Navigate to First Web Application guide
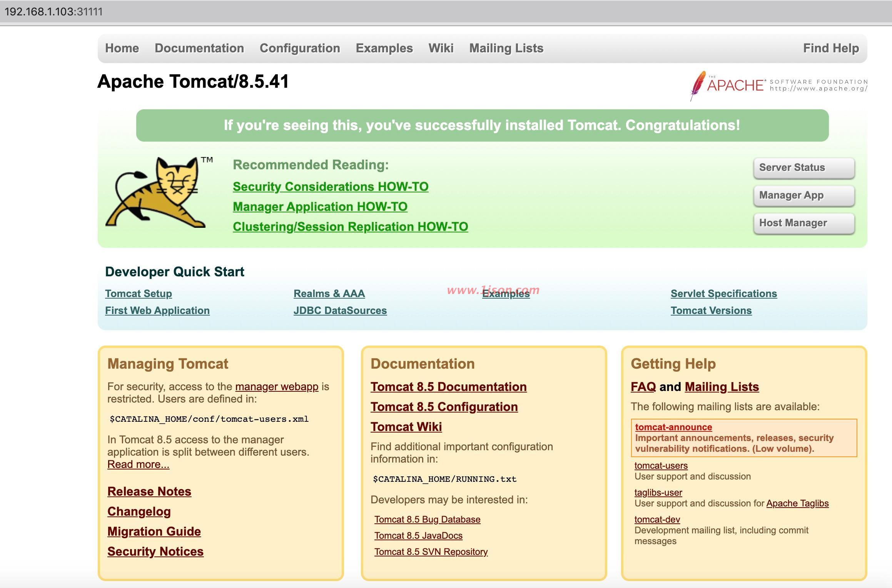This screenshot has width=892, height=588. [x=157, y=311]
